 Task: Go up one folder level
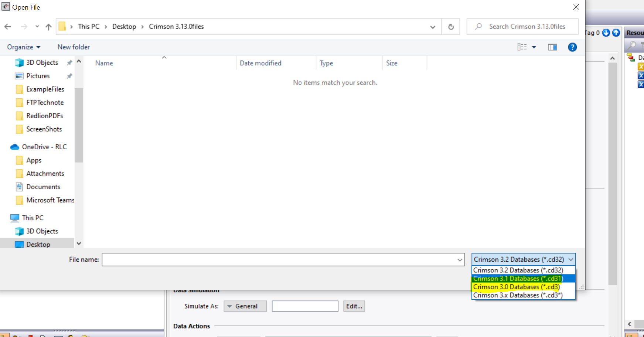pos(48,27)
